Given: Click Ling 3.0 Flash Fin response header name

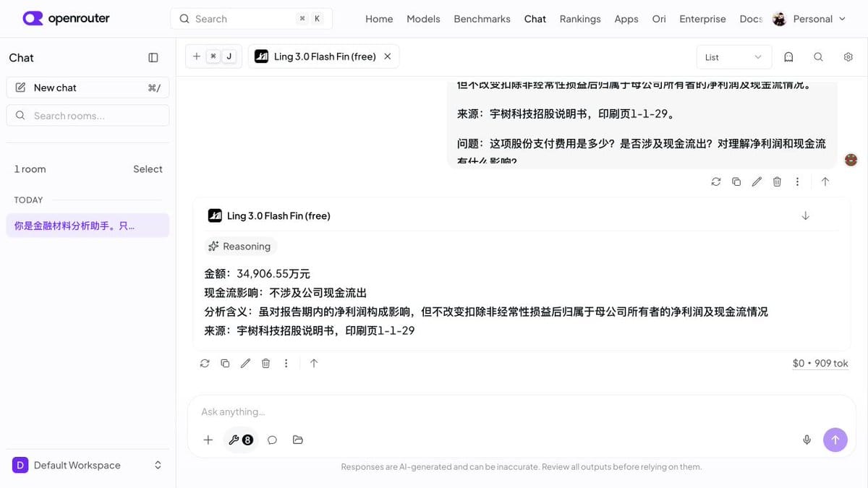Looking at the screenshot, I should click(278, 215).
